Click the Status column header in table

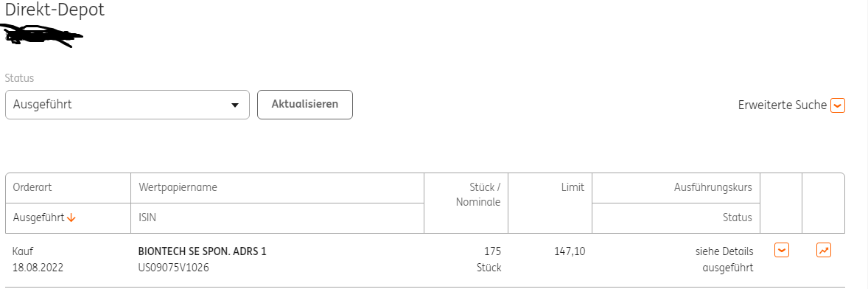tap(738, 217)
